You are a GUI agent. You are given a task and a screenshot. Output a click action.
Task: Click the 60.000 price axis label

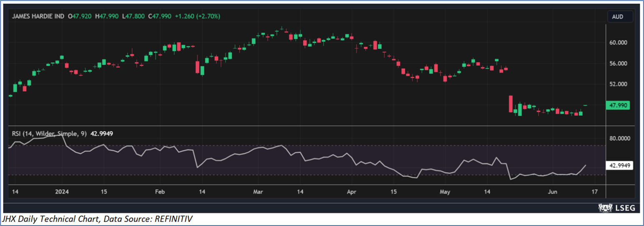point(619,43)
